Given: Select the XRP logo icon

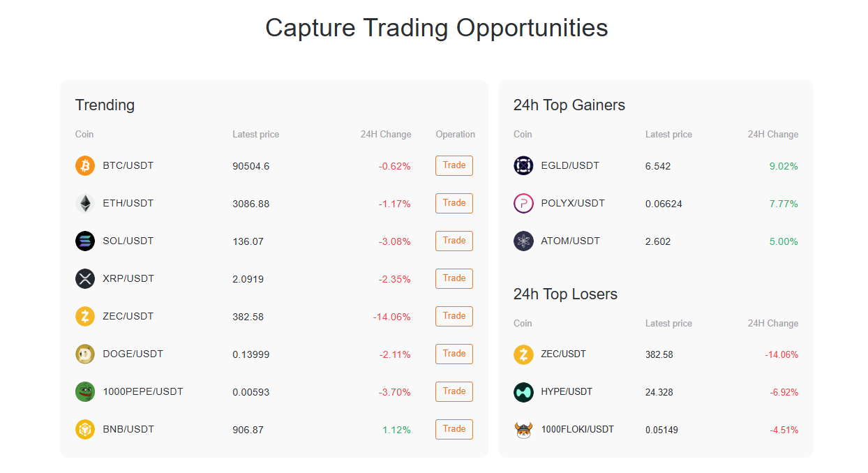Looking at the screenshot, I should point(84,278).
